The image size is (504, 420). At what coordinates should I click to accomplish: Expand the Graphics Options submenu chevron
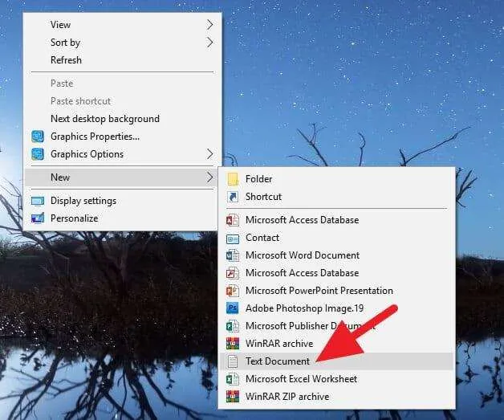click(210, 154)
